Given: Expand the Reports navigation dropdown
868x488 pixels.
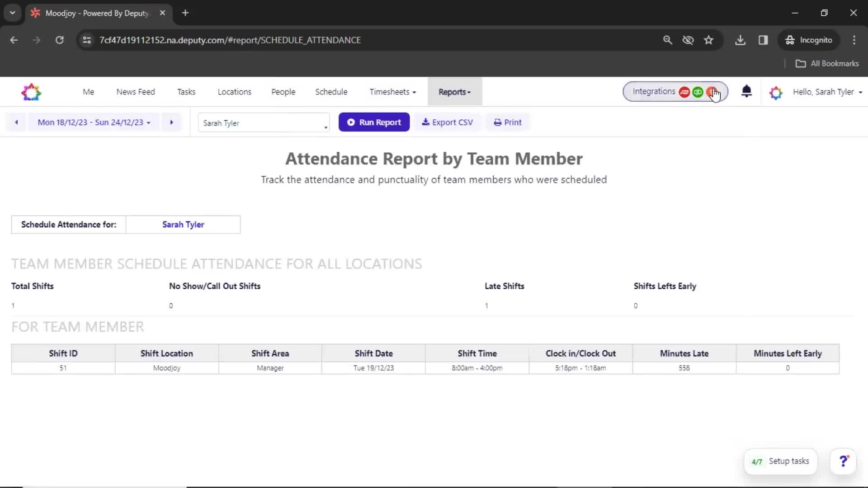Looking at the screenshot, I should pyautogui.click(x=454, y=92).
